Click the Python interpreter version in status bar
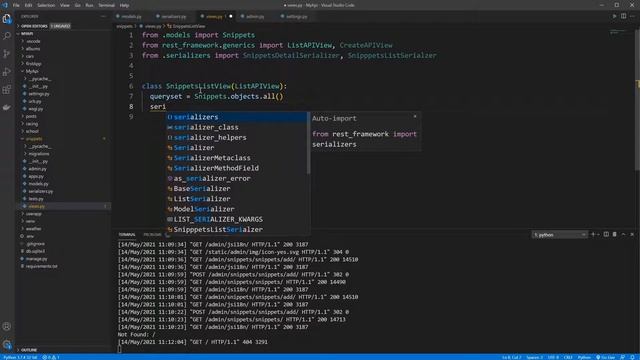Screen dimensions: 640x360 [x=20, y=357]
